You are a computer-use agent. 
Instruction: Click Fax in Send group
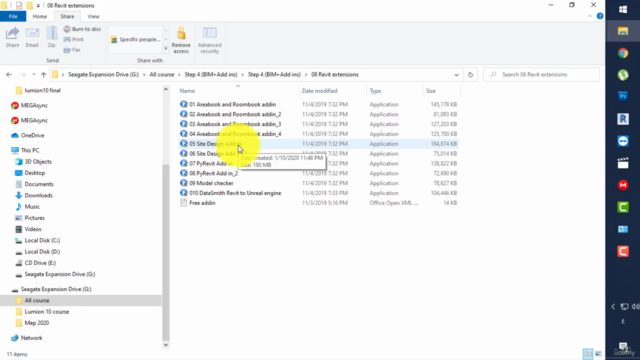72,50
